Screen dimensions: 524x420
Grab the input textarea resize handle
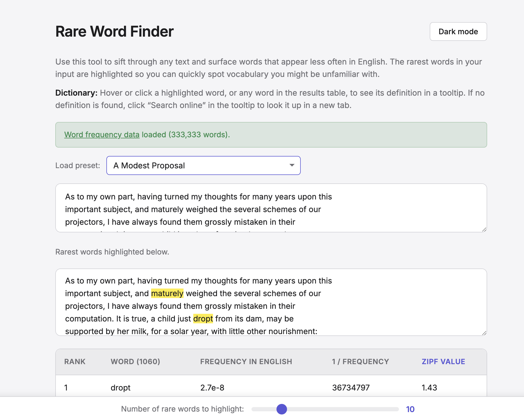(484, 229)
